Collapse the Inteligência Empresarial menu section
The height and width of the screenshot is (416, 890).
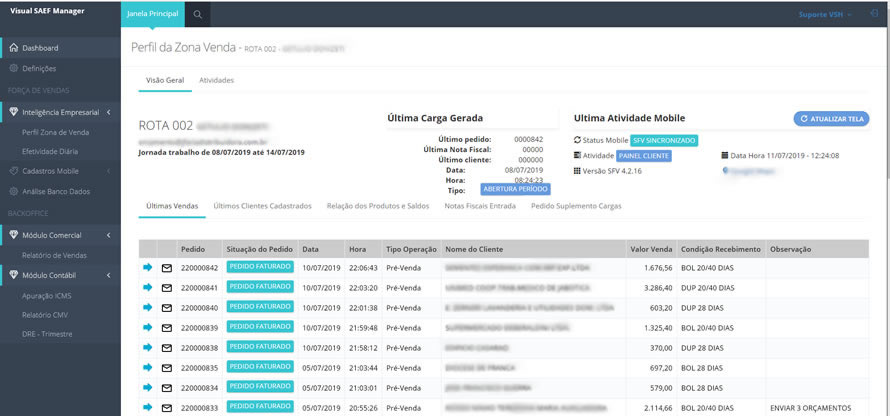pyautogui.click(x=108, y=112)
